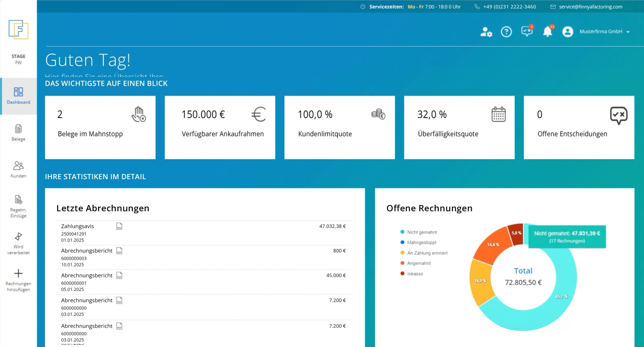This screenshot has height=347, width=644.
Task: Go to the Dashboard sidebar item
Action: tap(18, 96)
